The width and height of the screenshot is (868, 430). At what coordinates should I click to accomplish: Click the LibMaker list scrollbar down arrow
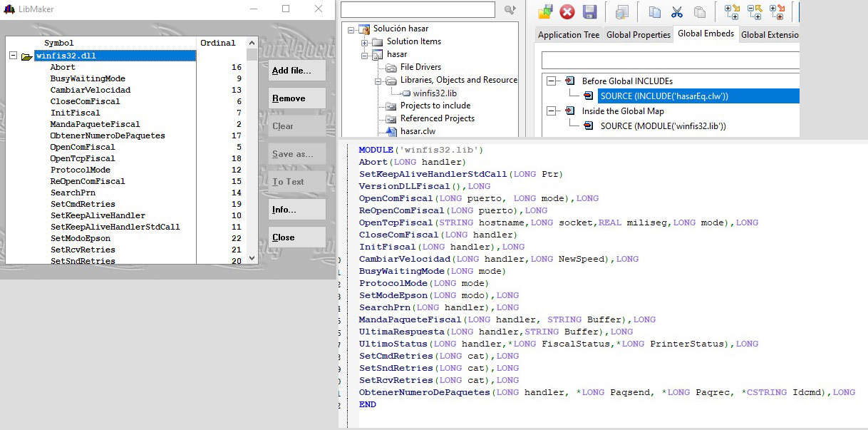click(x=252, y=257)
